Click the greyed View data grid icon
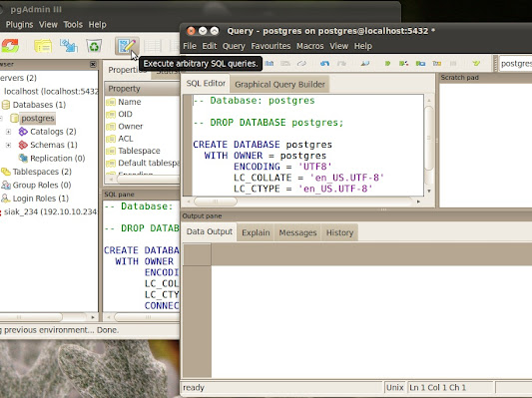This screenshot has width=532, height=398. pos(153,46)
